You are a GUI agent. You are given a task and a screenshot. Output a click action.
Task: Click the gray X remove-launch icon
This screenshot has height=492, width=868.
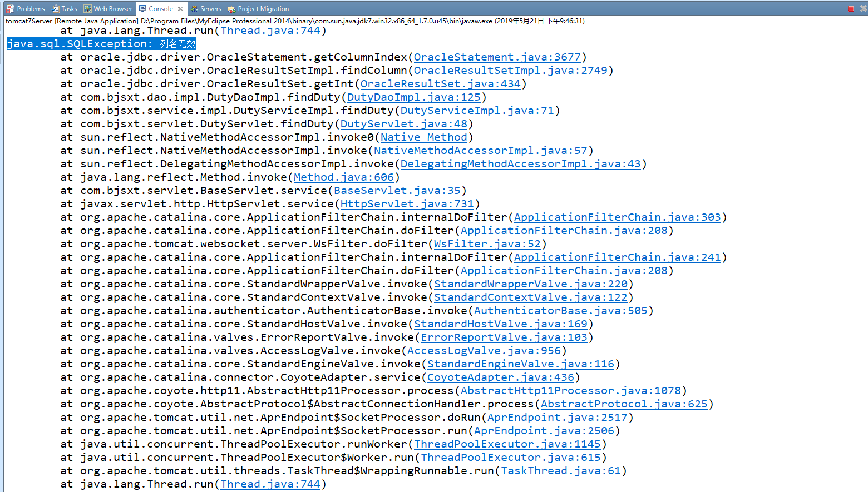coord(864,8)
